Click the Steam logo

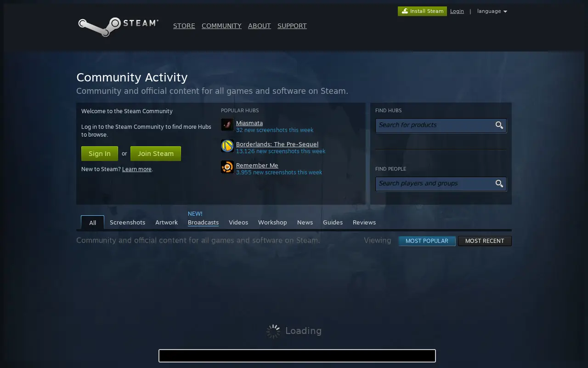pos(118,27)
